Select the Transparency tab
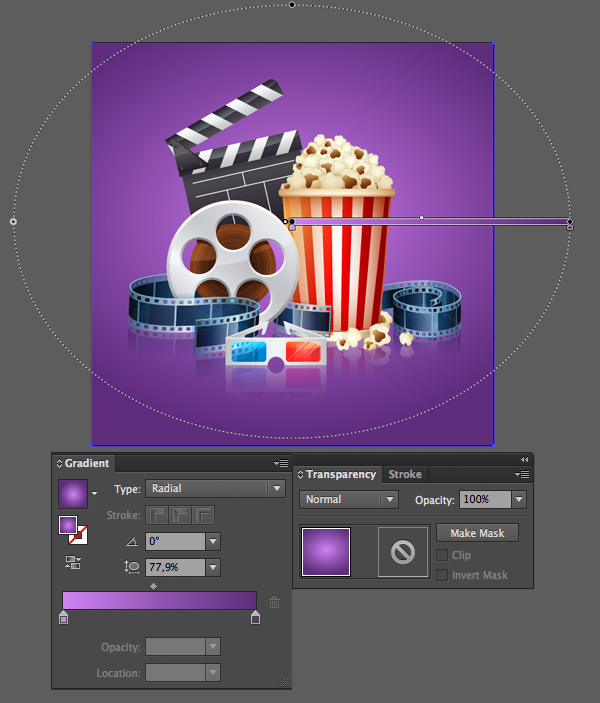Screen dimensions: 600x703 tap(341, 474)
